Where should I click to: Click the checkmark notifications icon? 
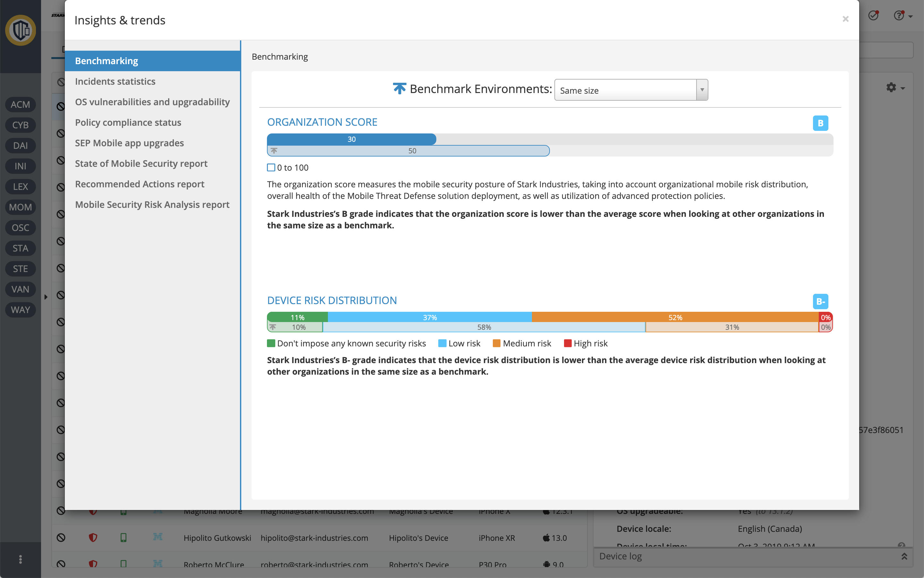click(x=873, y=16)
